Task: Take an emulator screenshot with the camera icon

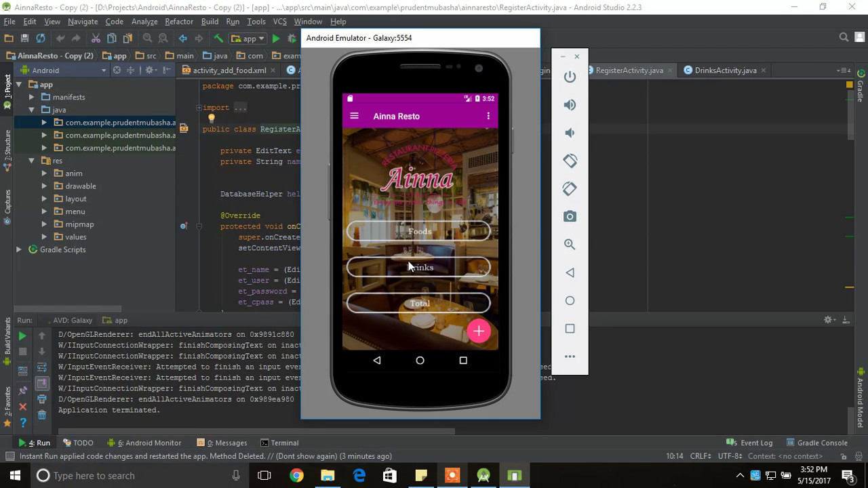Action: [570, 216]
